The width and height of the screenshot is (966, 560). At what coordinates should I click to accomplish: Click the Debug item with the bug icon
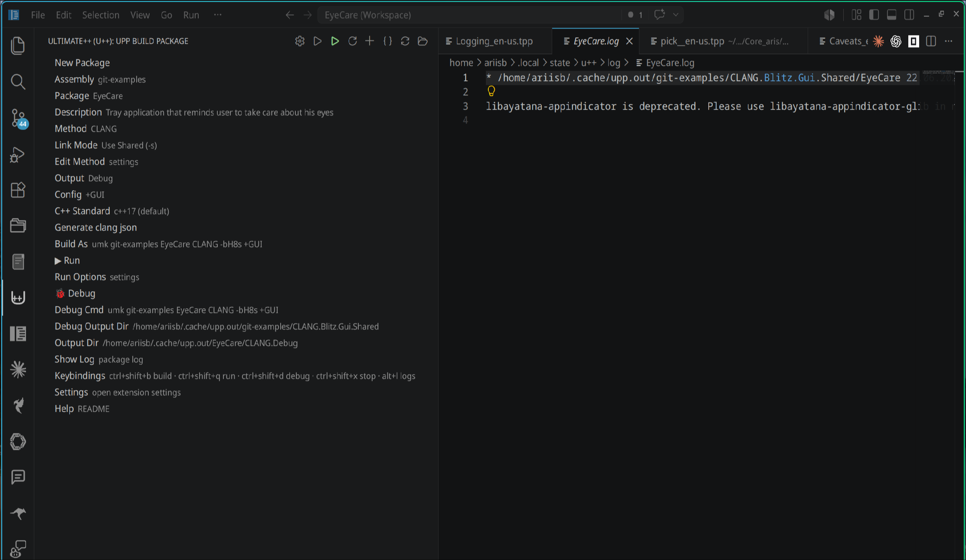point(75,293)
